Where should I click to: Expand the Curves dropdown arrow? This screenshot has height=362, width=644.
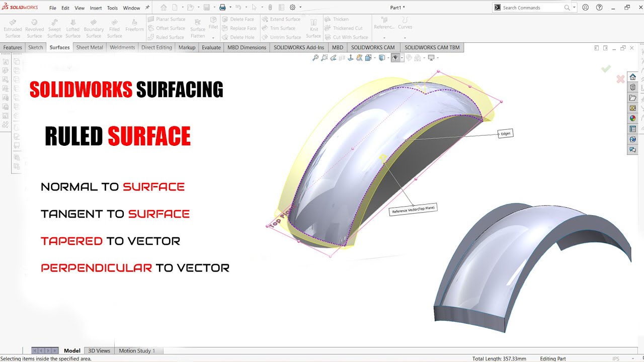(x=405, y=38)
